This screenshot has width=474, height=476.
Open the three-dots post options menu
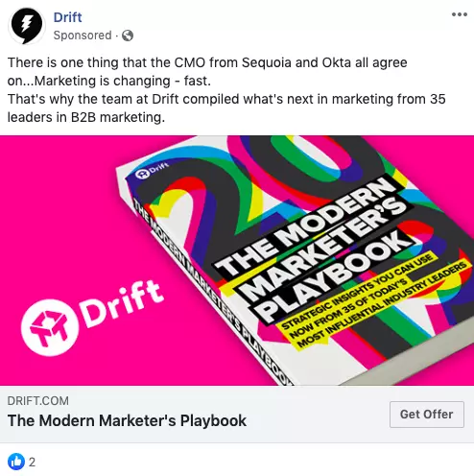(460, 14)
